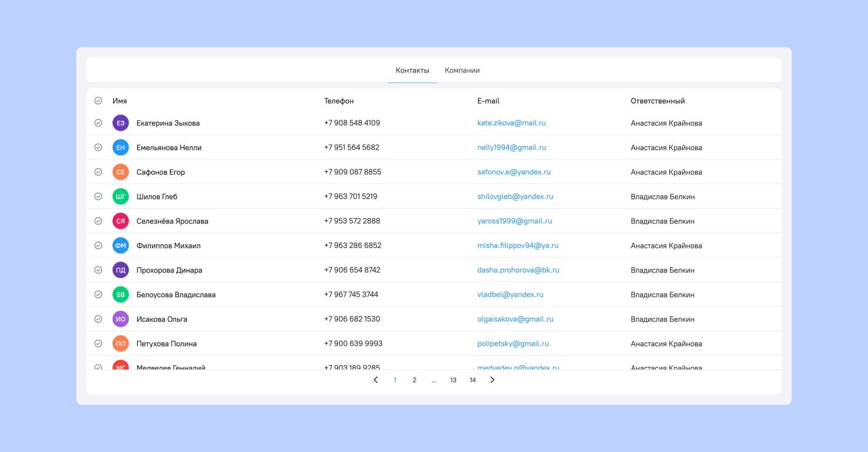This screenshot has height=452, width=868.
Task: Click the orange СЕ avatar icon
Action: [x=120, y=172]
